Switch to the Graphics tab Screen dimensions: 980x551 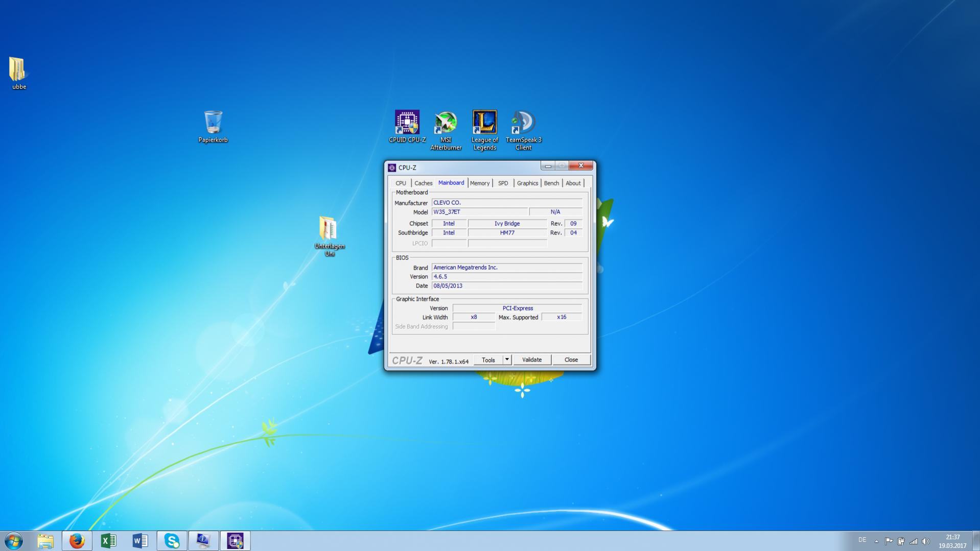point(527,183)
